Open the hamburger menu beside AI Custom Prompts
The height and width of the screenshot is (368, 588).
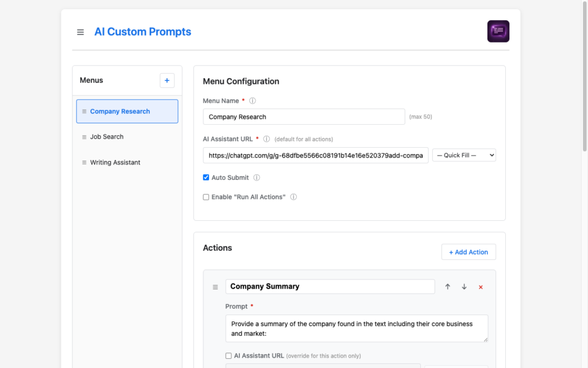click(x=80, y=32)
